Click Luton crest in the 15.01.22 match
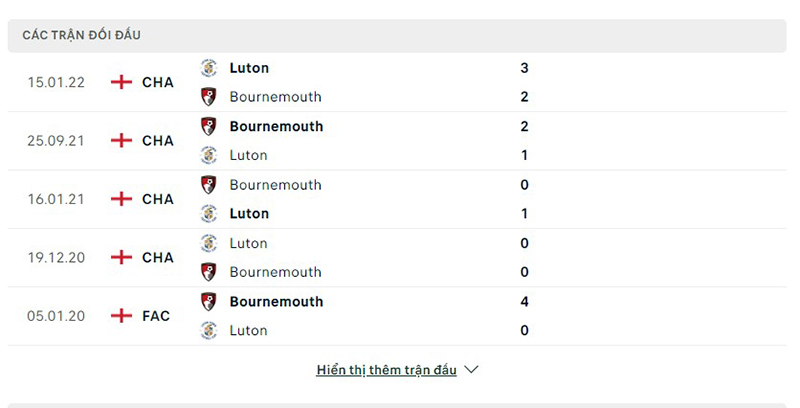 pyautogui.click(x=209, y=68)
